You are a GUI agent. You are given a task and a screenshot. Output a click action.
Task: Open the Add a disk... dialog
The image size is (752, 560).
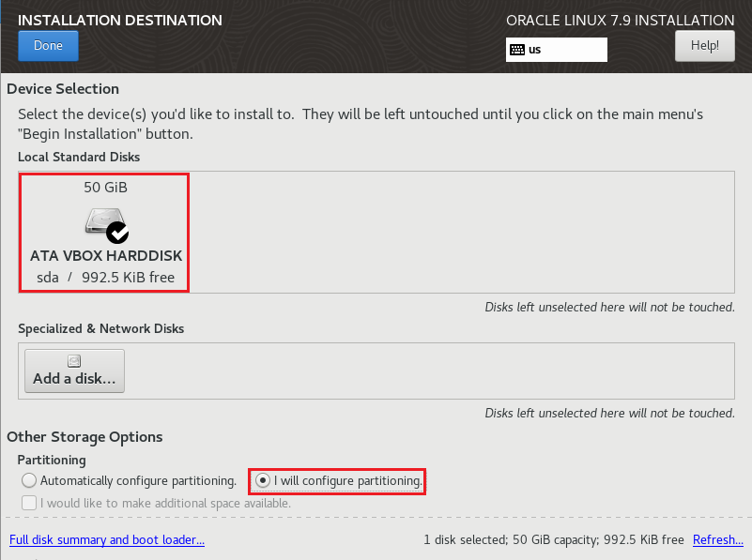click(74, 371)
